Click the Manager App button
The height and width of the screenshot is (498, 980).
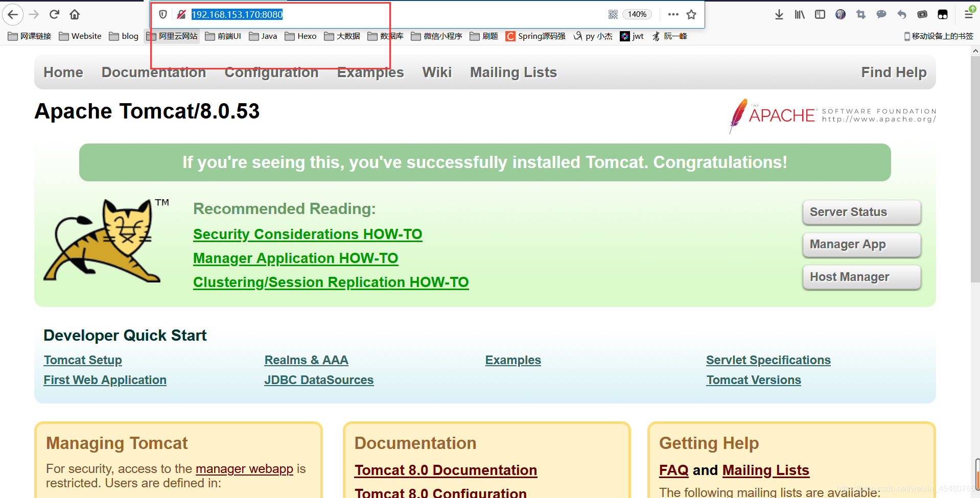pos(861,245)
